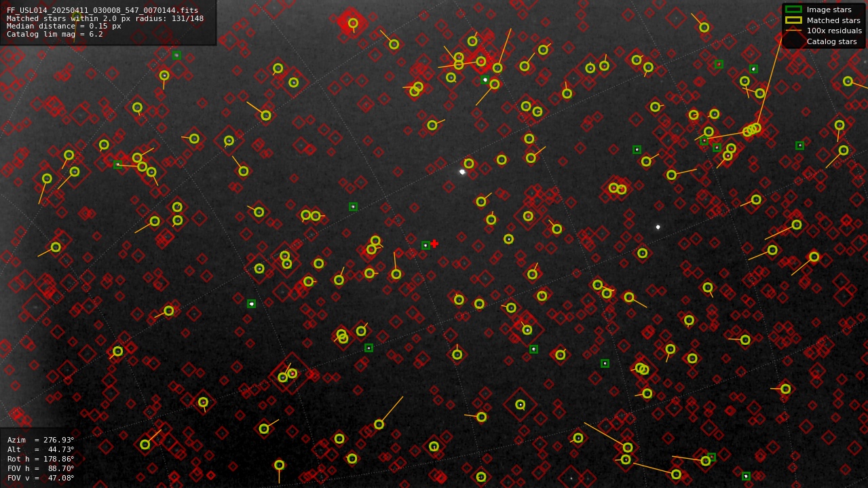
Task: Click the 'Catalog stars' legend label
Action: [x=832, y=41]
